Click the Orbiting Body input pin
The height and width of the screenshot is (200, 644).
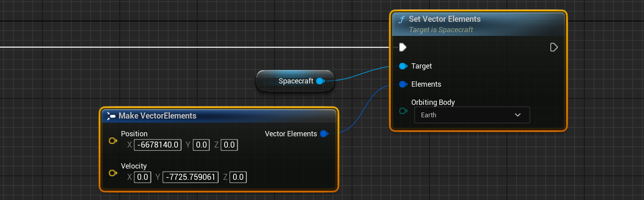[x=402, y=111]
